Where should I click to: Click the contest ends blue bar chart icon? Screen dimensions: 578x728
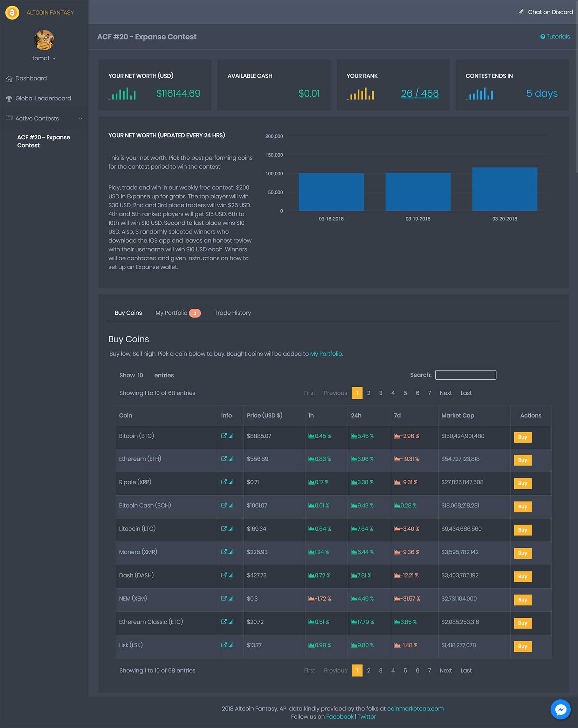click(x=480, y=94)
